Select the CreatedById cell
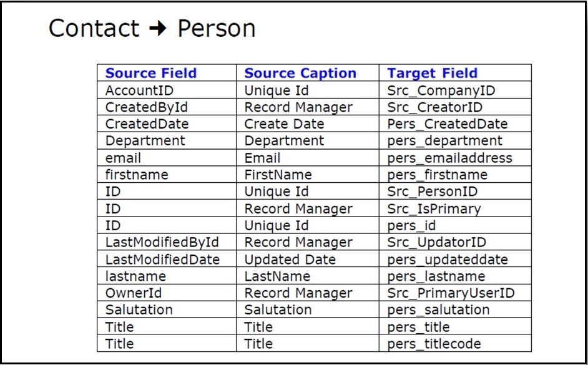 coord(167,107)
